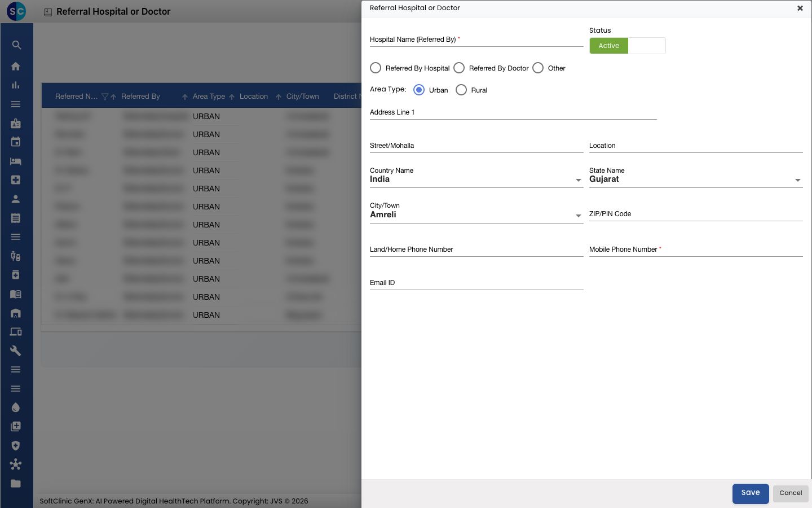Screen dimensions: 812x508
Task: Open the open-book icon in the sidebar
Action: coord(16,294)
